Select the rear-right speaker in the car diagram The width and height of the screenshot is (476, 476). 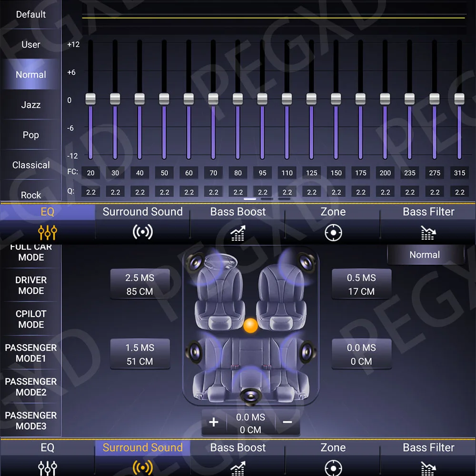pyautogui.click(x=307, y=352)
